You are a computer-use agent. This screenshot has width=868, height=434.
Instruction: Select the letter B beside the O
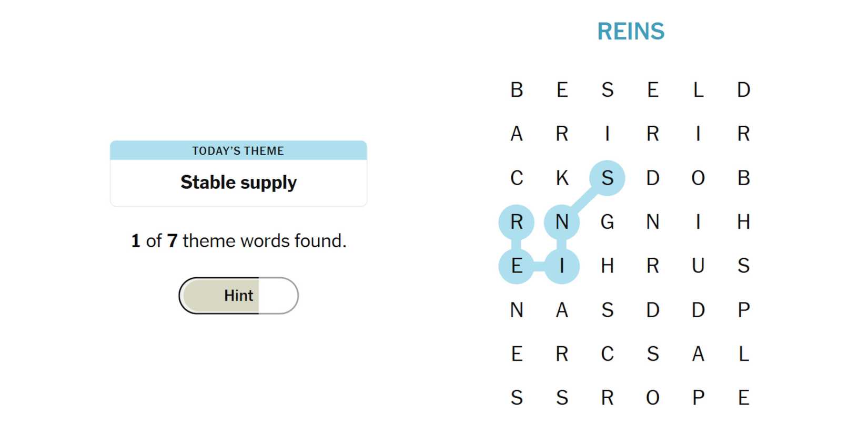click(743, 178)
